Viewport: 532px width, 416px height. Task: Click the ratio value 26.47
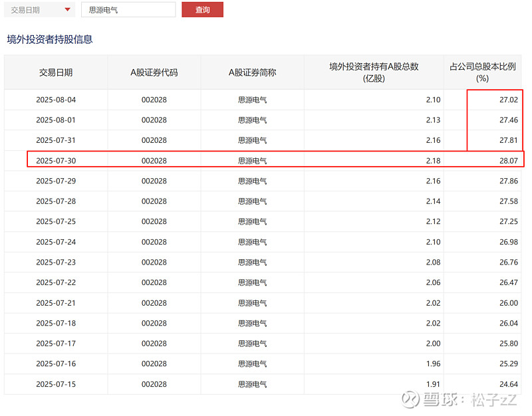(509, 282)
